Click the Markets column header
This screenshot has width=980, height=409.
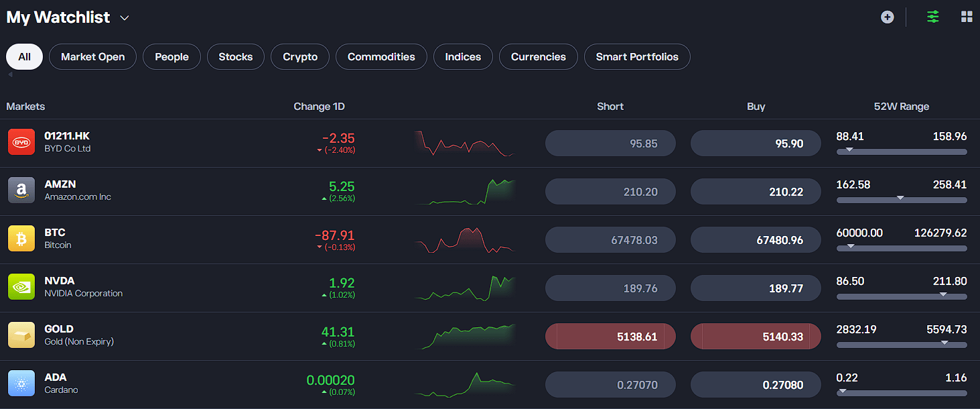[x=25, y=107]
